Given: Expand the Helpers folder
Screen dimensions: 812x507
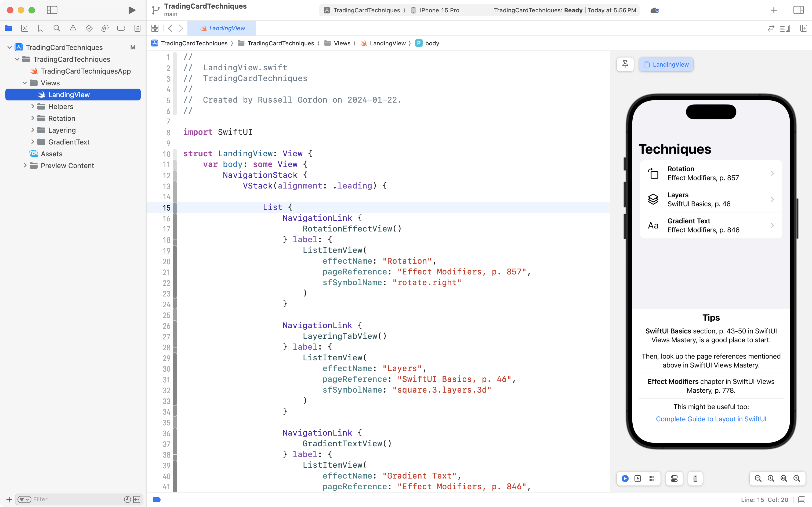Looking at the screenshot, I should click(32, 106).
